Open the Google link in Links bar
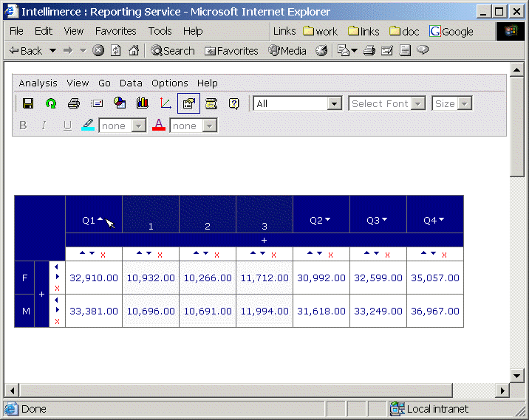This screenshot has width=529, height=420. point(451,31)
